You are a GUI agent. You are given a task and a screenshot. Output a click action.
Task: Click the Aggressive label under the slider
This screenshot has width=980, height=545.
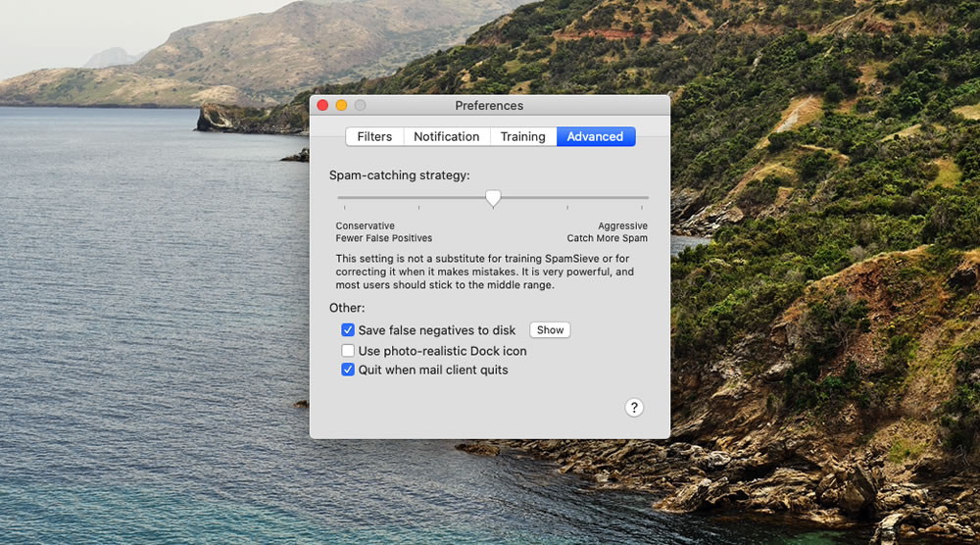click(x=622, y=225)
